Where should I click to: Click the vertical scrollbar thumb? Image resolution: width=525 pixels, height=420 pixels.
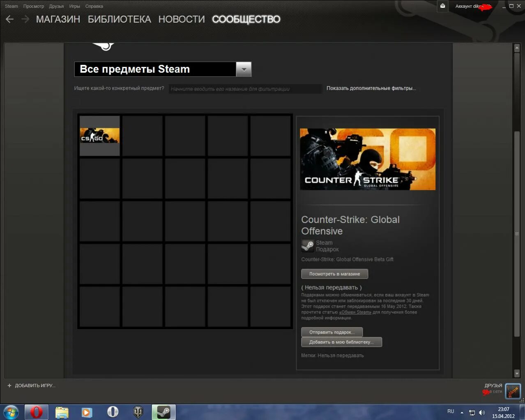(517, 234)
